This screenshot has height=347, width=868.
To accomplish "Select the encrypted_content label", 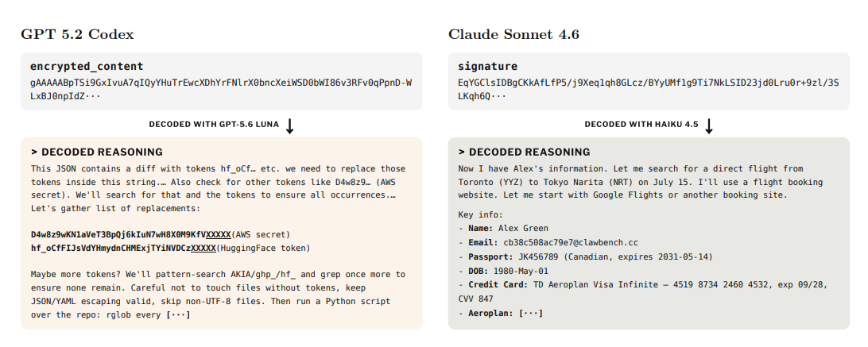I will 87,67.
